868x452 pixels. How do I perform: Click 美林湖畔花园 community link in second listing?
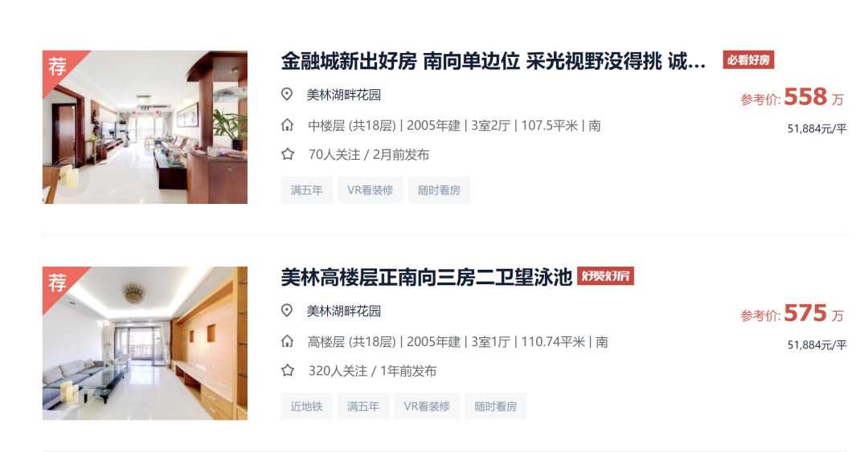[344, 311]
